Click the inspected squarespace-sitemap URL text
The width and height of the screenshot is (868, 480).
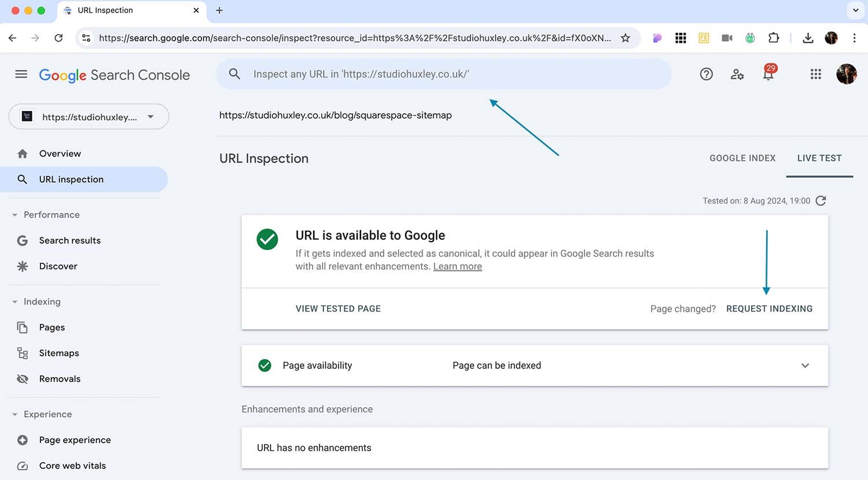[336, 115]
